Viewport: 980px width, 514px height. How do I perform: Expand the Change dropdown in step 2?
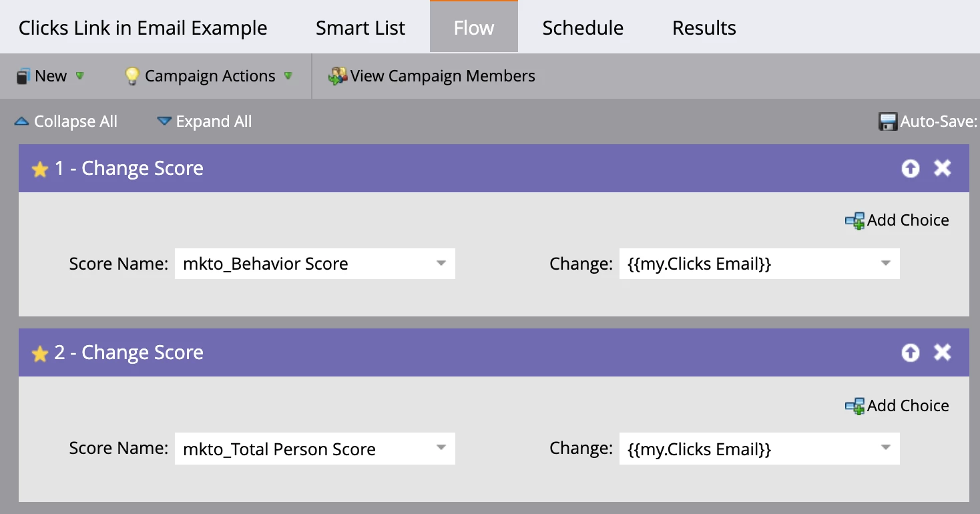coord(885,449)
